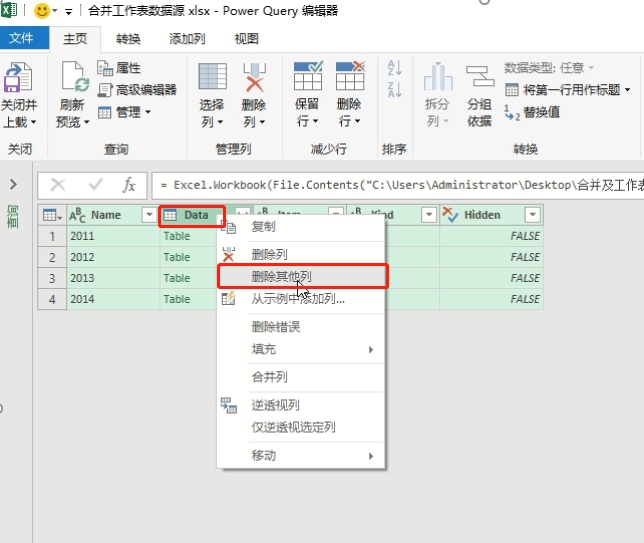Click the 2014 cell in Name column
The image size is (644, 543).
113,299
